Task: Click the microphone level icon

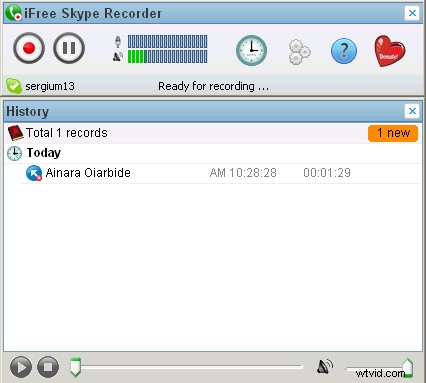Action: tap(118, 42)
